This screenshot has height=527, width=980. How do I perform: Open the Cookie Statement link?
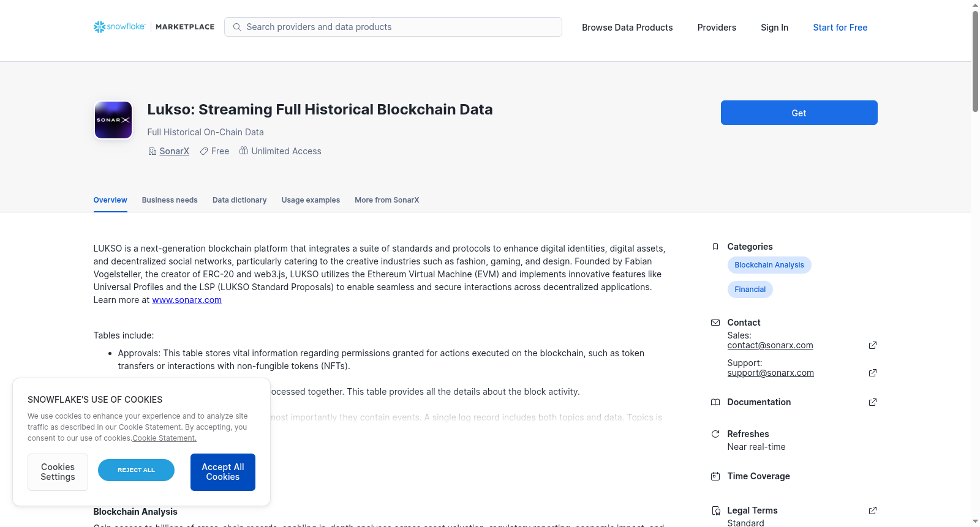[x=164, y=438]
